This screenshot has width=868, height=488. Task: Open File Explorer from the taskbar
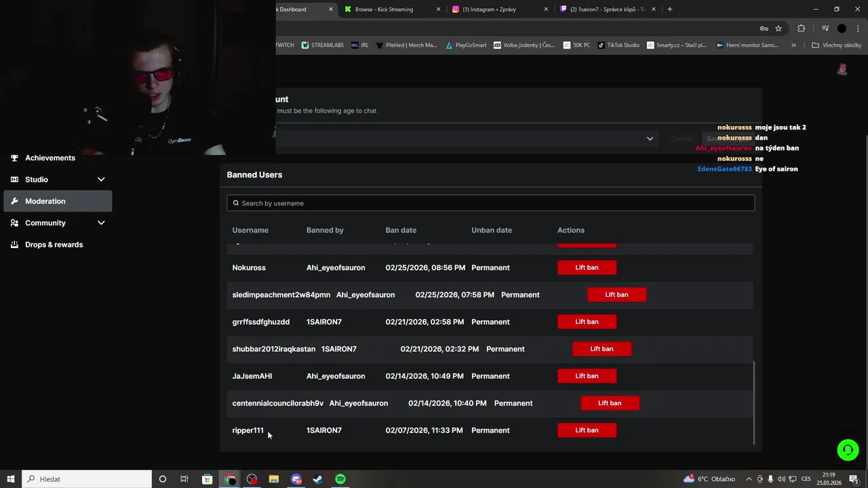click(274, 479)
